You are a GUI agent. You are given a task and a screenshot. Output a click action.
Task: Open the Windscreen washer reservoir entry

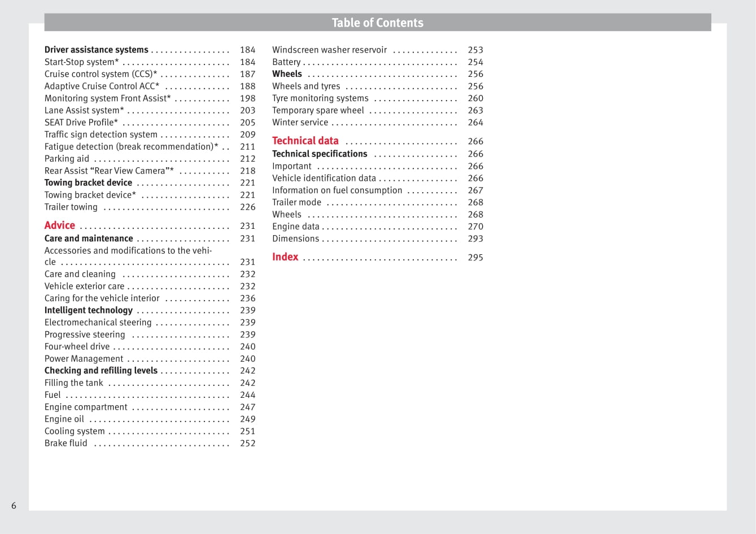[329, 50]
